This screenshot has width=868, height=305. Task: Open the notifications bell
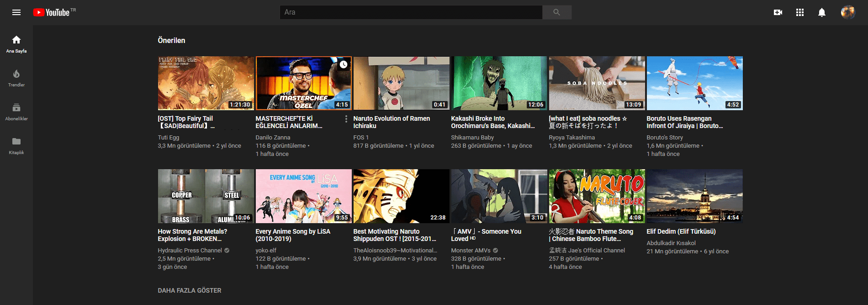822,12
